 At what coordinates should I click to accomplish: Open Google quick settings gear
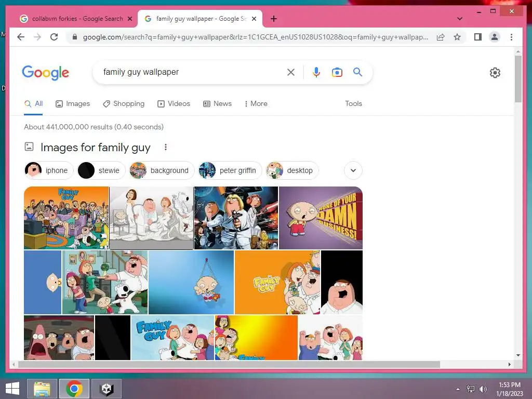[x=495, y=73]
